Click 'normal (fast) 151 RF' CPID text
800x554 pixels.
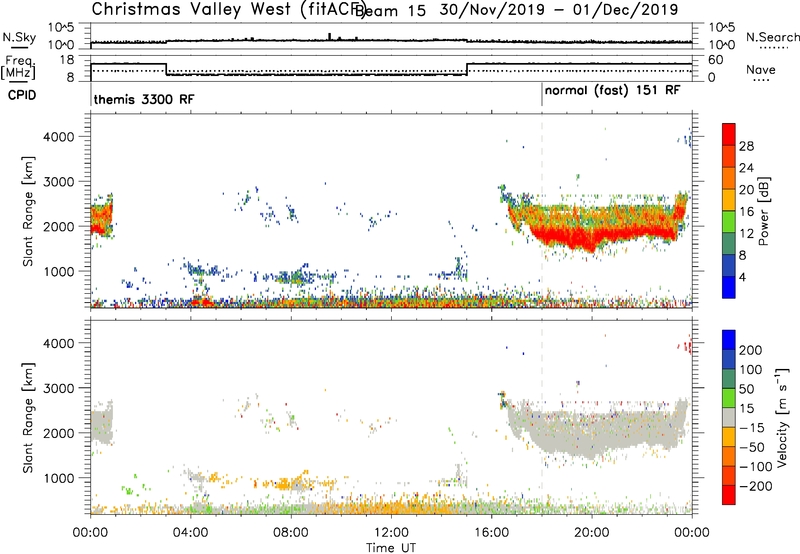612,90
